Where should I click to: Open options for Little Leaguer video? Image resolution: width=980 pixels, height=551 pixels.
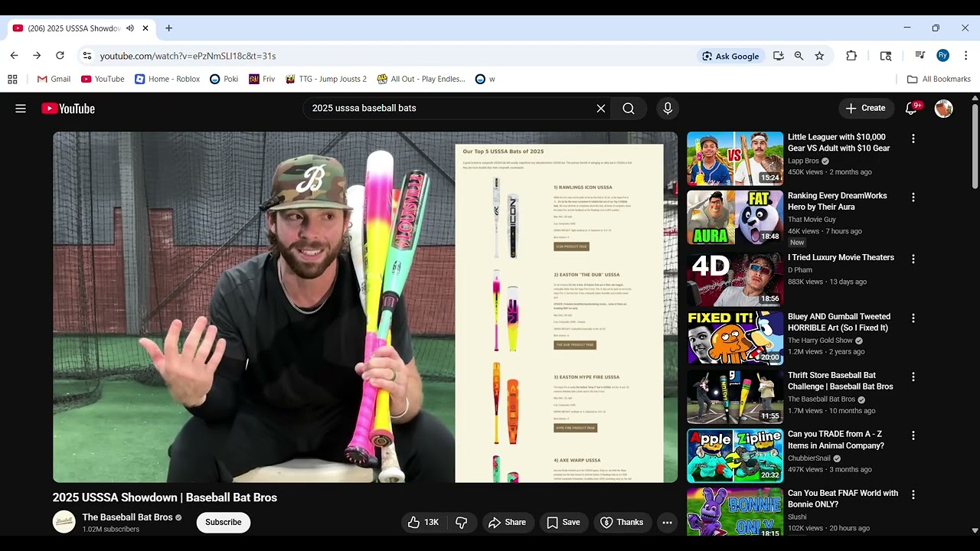[x=913, y=139]
